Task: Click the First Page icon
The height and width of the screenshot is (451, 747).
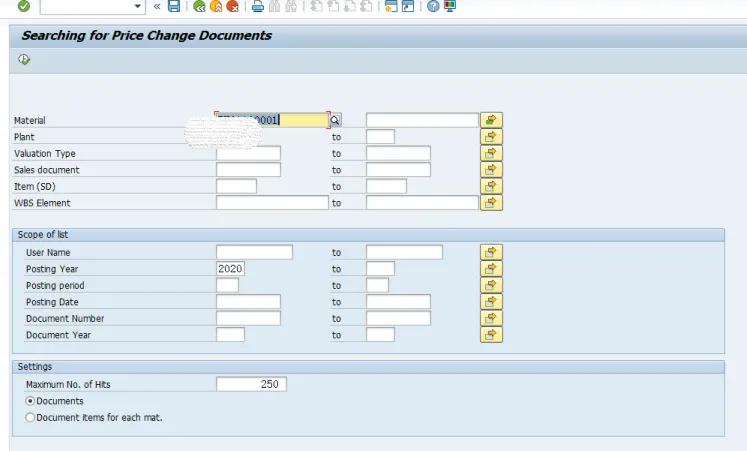Action: pyautogui.click(x=316, y=6)
